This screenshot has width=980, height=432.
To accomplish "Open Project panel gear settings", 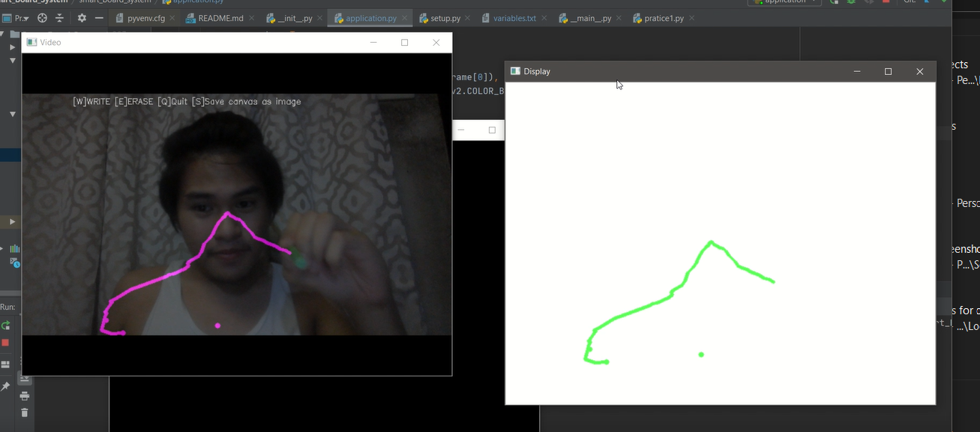I will 82,18.
